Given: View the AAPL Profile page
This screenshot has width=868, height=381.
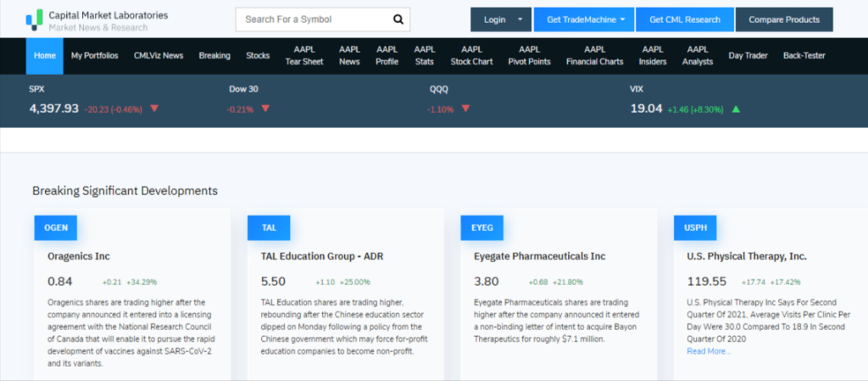Looking at the screenshot, I should pyautogui.click(x=387, y=55).
